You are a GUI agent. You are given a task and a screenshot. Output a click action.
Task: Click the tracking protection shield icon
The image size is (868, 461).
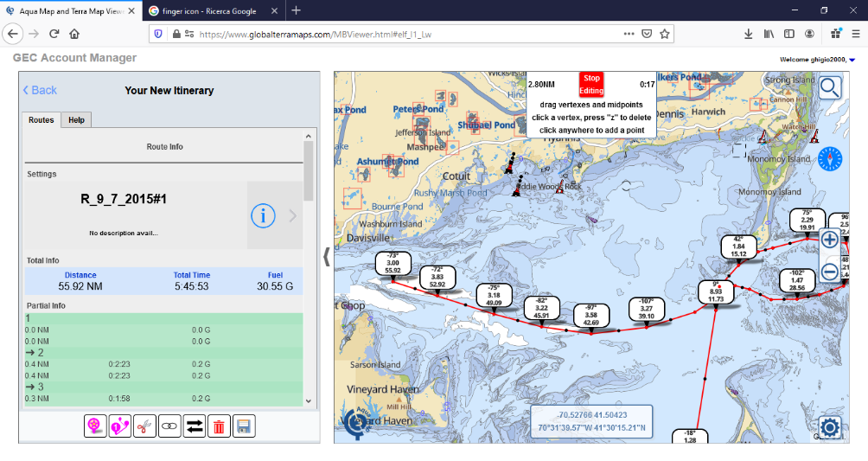(x=158, y=34)
